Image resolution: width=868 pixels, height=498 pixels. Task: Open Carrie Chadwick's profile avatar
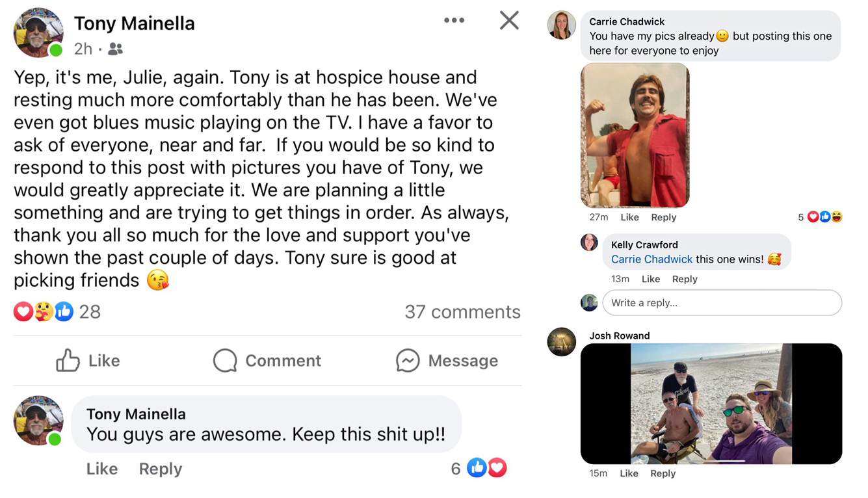[x=562, y=25]
